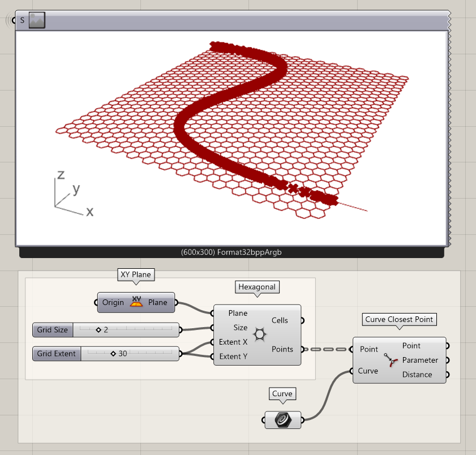The width and height of the screenshot is (476, 455).
Task: Click the Curve Closest Point component icon
Action: tap(391, 360)
